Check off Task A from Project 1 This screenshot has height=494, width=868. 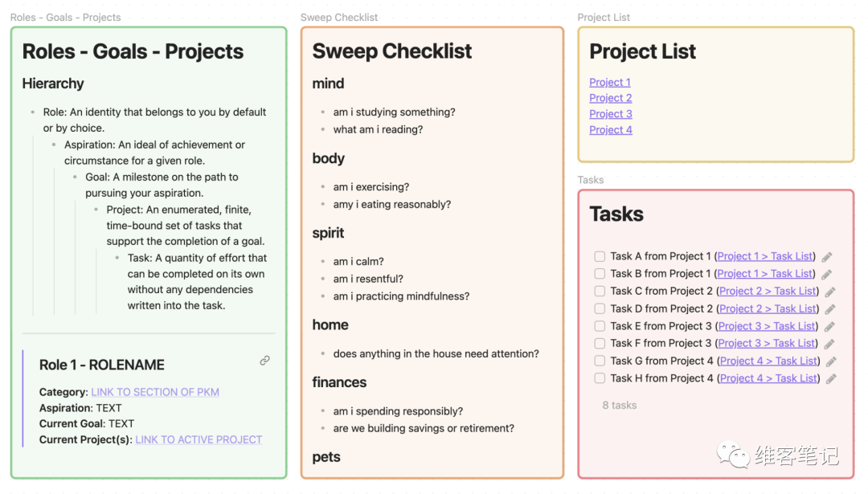click(600, 256)
